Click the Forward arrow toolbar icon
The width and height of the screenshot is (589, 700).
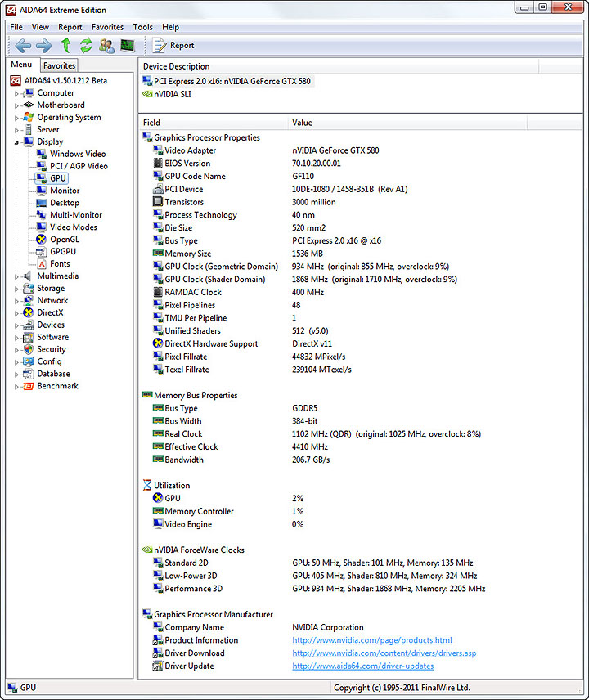[43, 46]
